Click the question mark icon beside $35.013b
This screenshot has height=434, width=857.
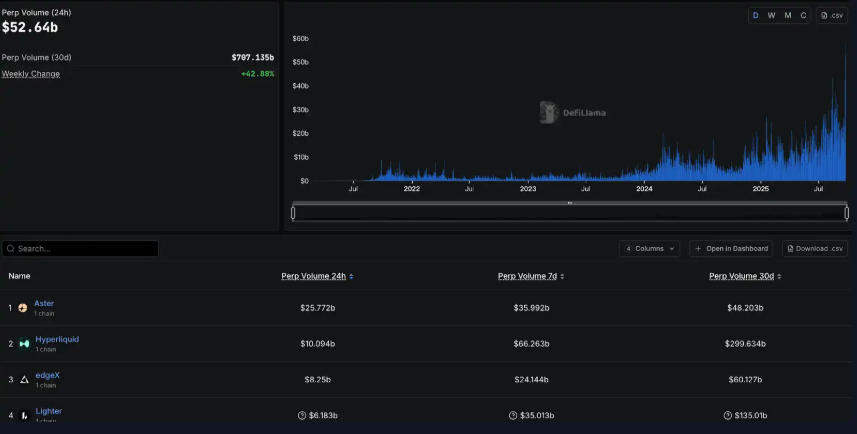(x=513, y=415)
